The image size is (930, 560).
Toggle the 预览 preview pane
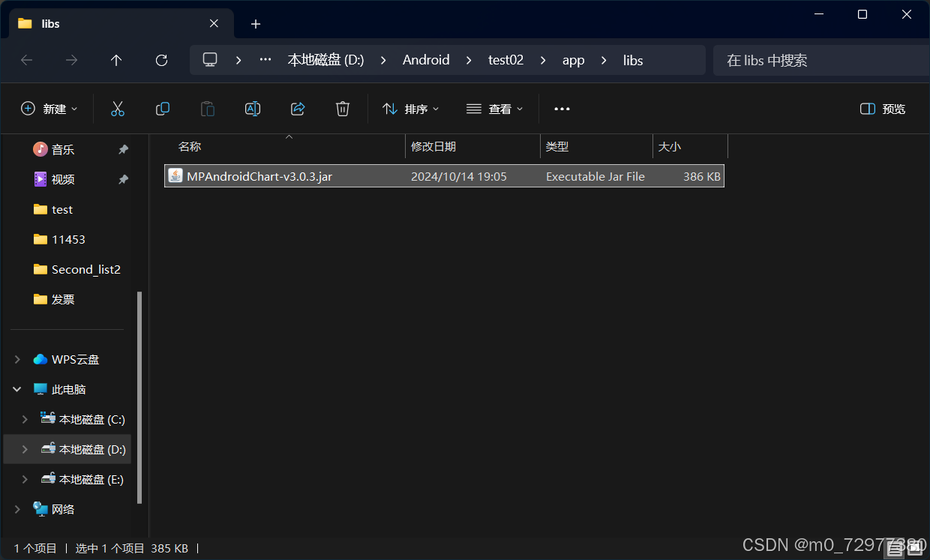pyautogui.click(x=883, y=109)
